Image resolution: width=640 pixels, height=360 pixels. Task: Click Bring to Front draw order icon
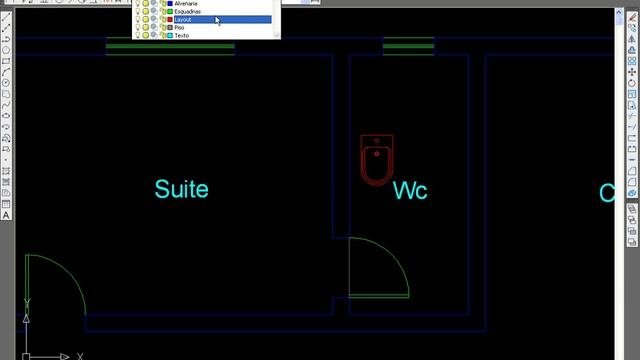632,209
